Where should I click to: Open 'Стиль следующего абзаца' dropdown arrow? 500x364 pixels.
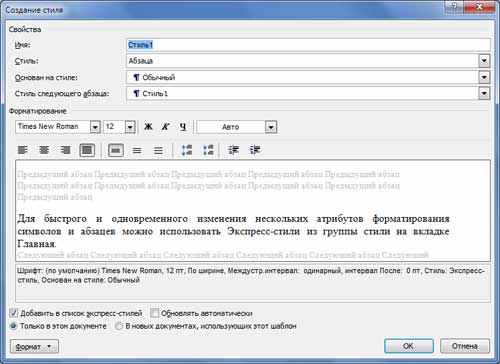tap(484, 93)
